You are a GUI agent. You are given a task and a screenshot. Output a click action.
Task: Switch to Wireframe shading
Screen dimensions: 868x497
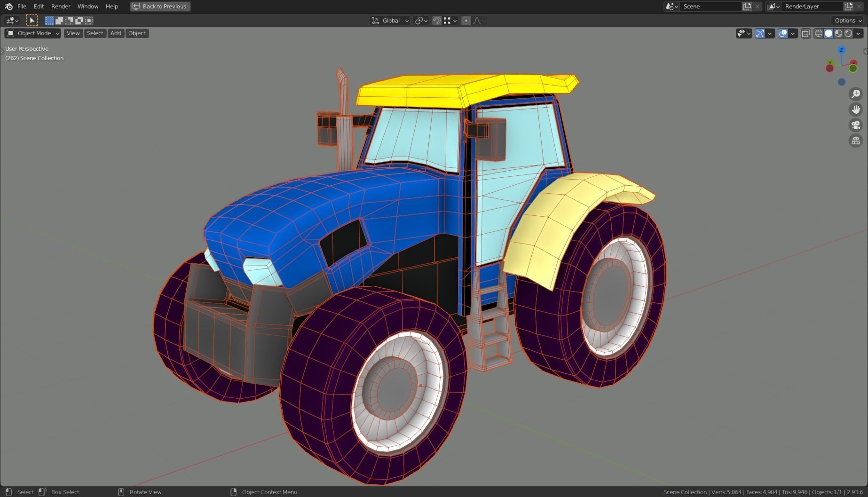click(819, 33)
